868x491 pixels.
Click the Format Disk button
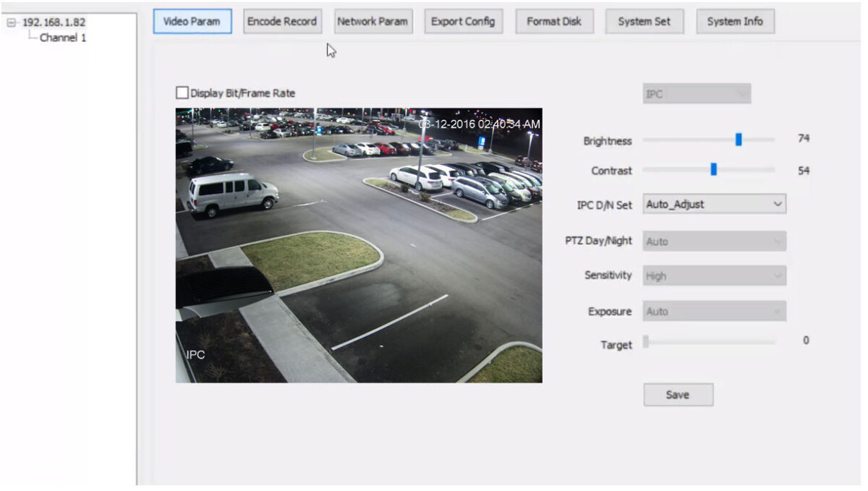pyautogui.click(x=554, y=21)
